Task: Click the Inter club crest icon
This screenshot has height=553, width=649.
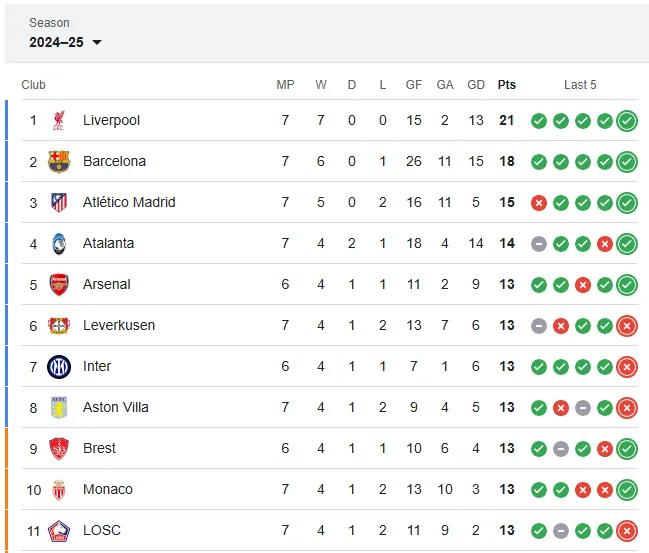Action: (x=59, y=367)
